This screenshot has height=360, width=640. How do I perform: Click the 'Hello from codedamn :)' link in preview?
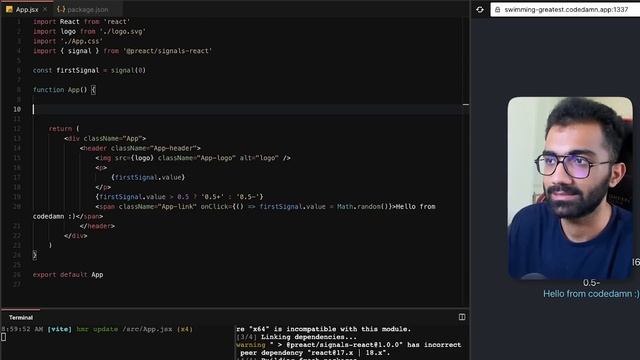(x=591, y=294)
